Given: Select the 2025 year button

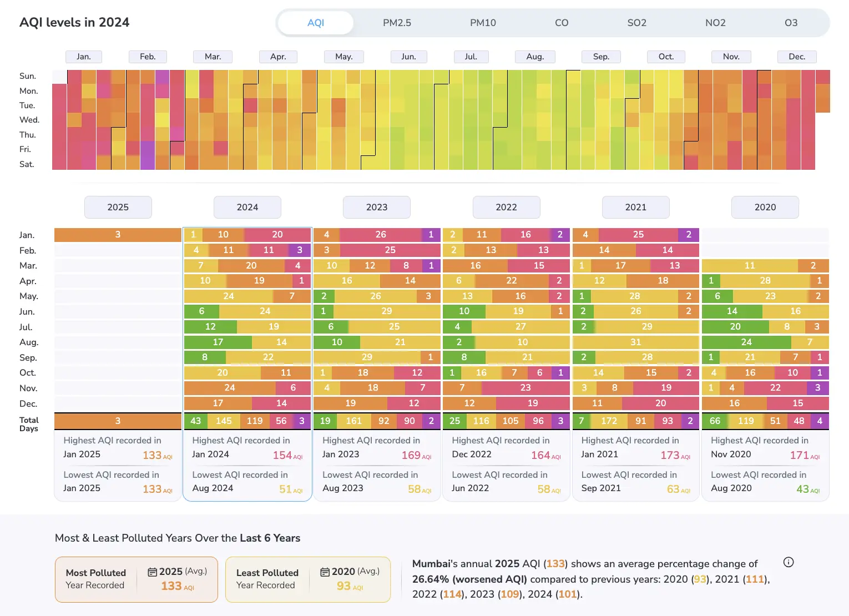Looking at the screenshot, I should [x=118, y=207].
